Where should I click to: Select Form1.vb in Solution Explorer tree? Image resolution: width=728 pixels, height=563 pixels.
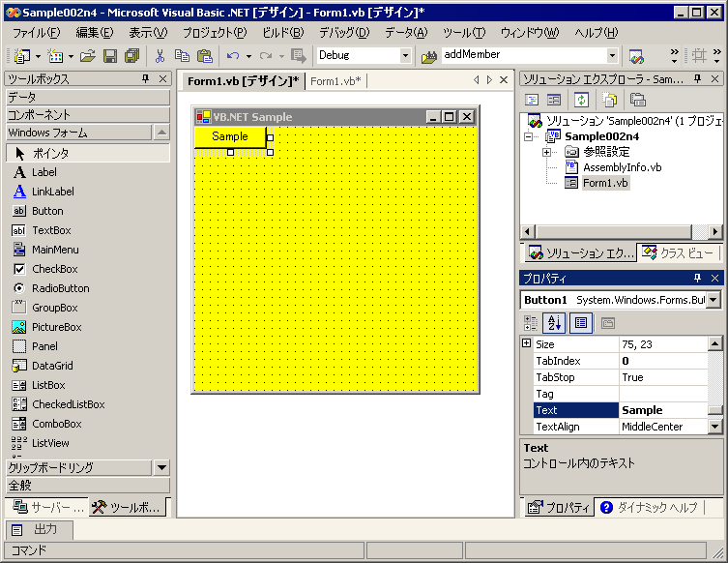click(605, 183)
